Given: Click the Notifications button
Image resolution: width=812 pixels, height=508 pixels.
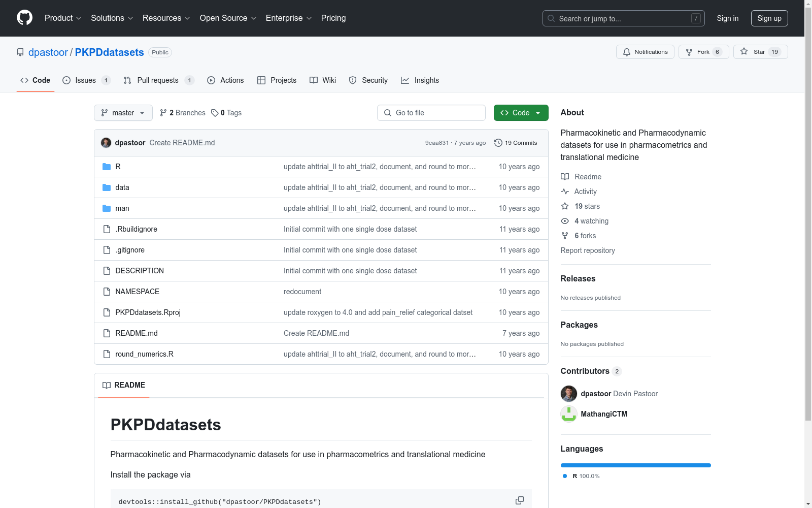Looking at the screenshot, I should click(x=646, y=52).
